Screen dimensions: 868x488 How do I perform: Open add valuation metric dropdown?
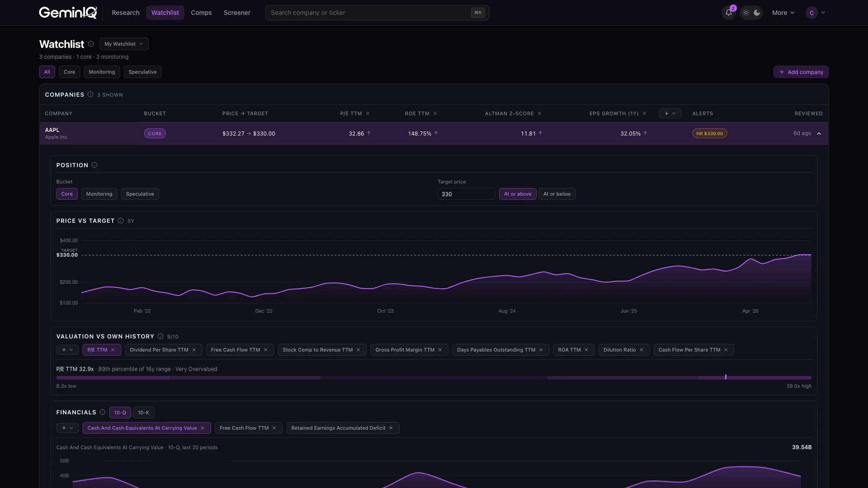click(67, 350)
